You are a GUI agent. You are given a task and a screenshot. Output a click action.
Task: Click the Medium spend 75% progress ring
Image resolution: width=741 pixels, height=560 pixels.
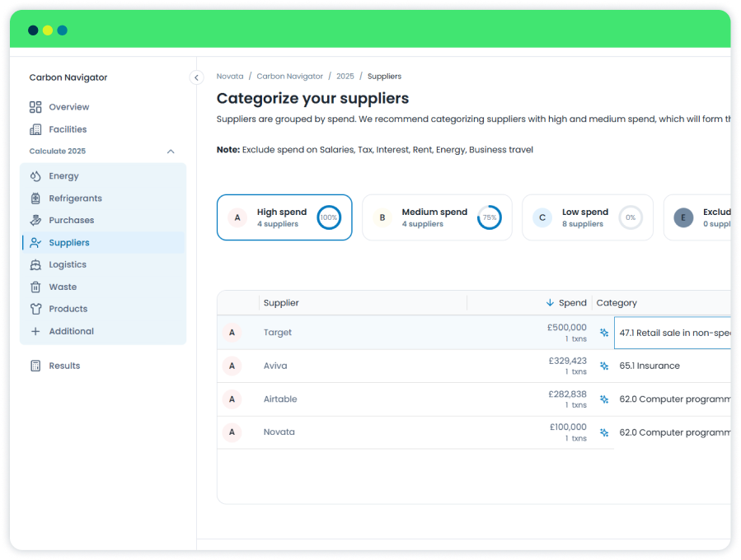tap(489, 217)
